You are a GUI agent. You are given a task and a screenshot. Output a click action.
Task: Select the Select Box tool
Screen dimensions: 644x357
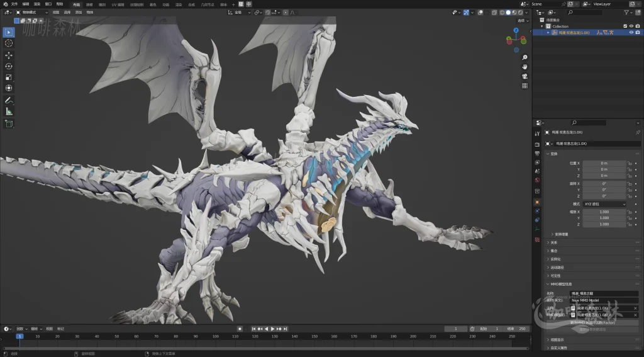9,32
